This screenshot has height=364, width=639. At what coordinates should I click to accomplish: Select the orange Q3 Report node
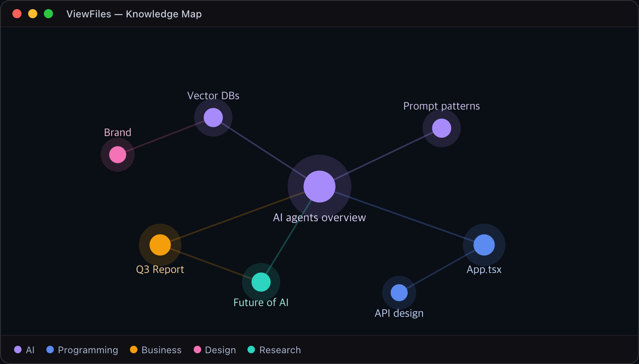[x=160, y=245]
